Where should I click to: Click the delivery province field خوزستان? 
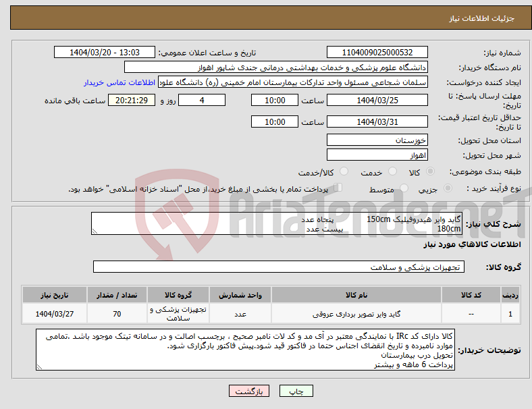point(377,140)
